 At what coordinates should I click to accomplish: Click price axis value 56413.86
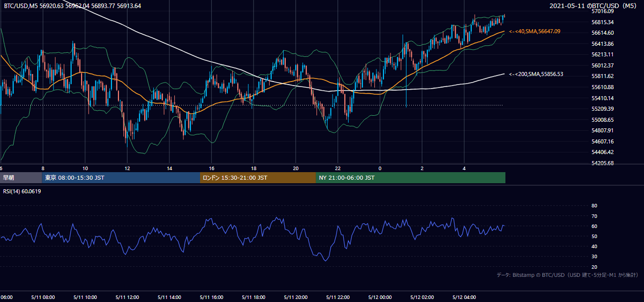coord(602,44)
